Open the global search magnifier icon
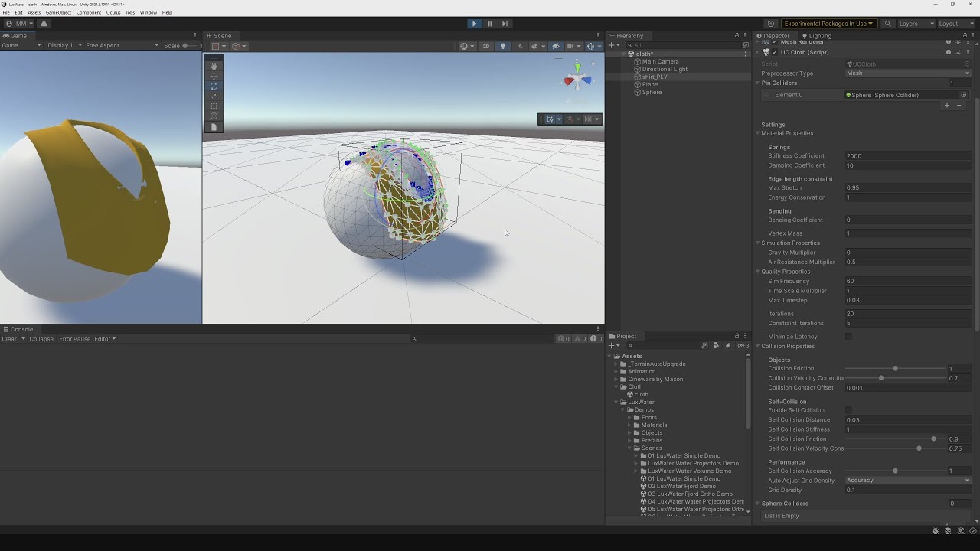 888,24
